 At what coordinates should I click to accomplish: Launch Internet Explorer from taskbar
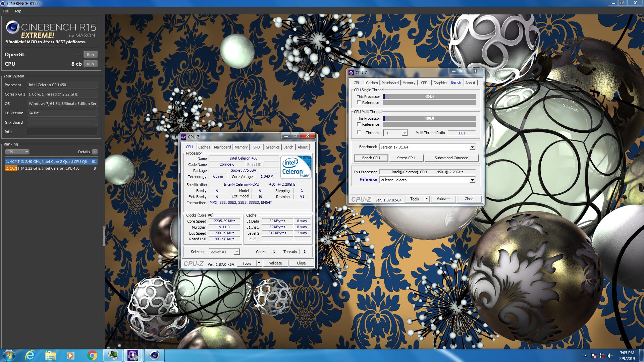point(30,355)
